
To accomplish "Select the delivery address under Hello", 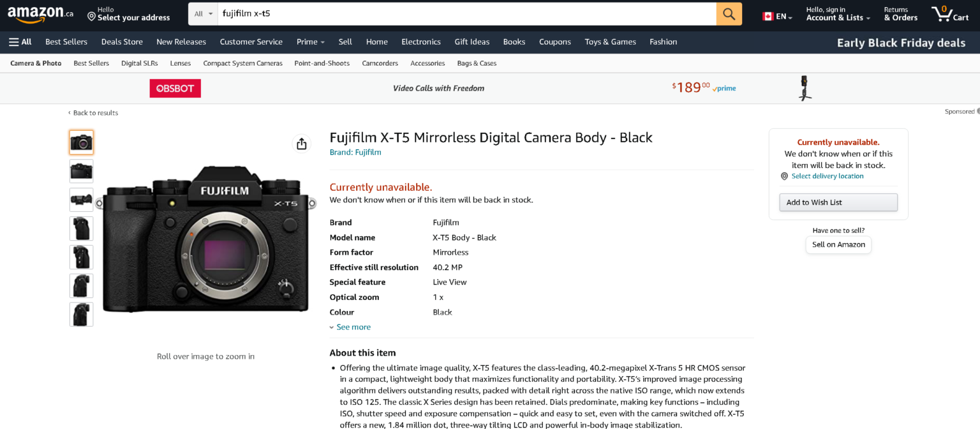I will (x=134, y=17).
